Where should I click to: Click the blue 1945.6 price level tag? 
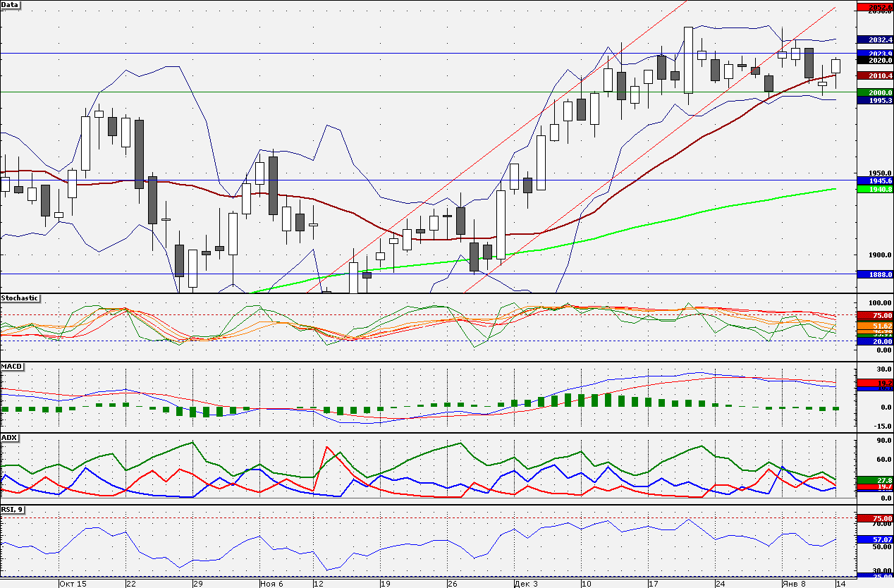pos(874,181)
